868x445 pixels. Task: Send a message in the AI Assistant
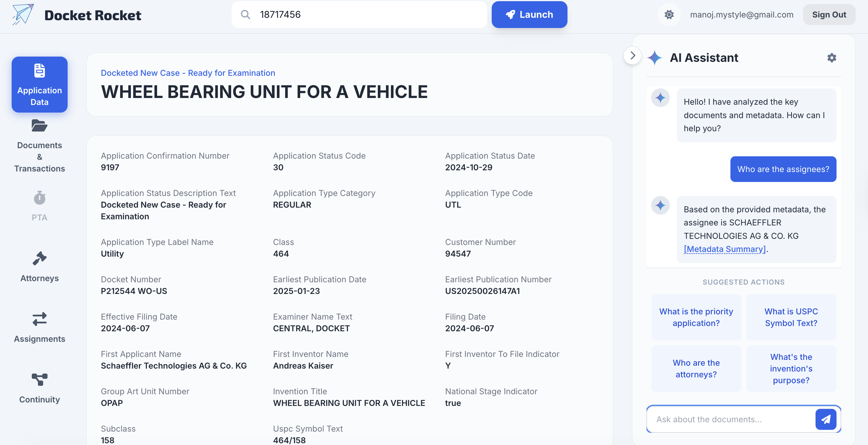click(x=825, y=419)
